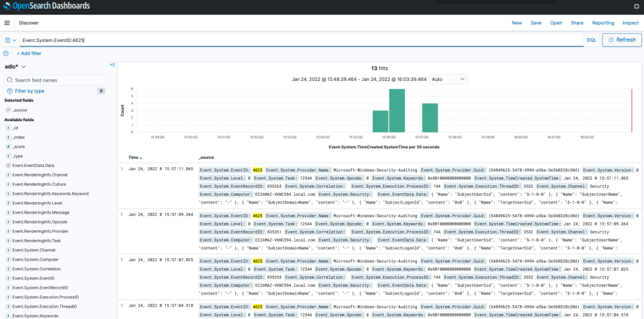Click Event.System.EventID field icon

[x=8, y=278]
